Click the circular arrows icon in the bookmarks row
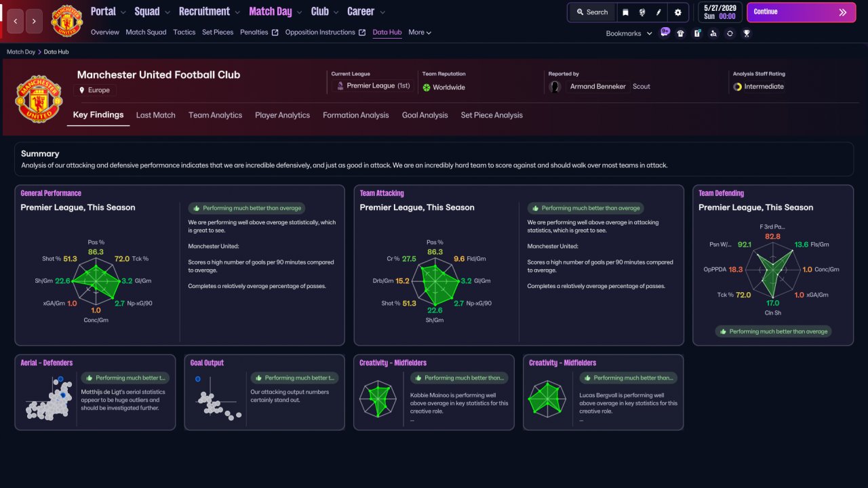This screenshot has width=868, height=488. (x=730, y=33)
